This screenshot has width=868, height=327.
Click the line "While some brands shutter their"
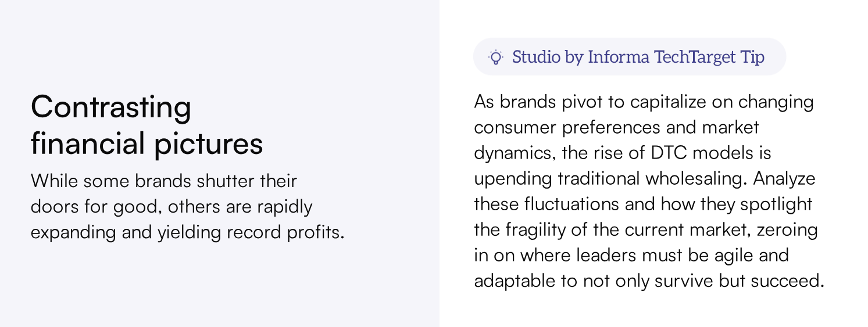[163, 181]
